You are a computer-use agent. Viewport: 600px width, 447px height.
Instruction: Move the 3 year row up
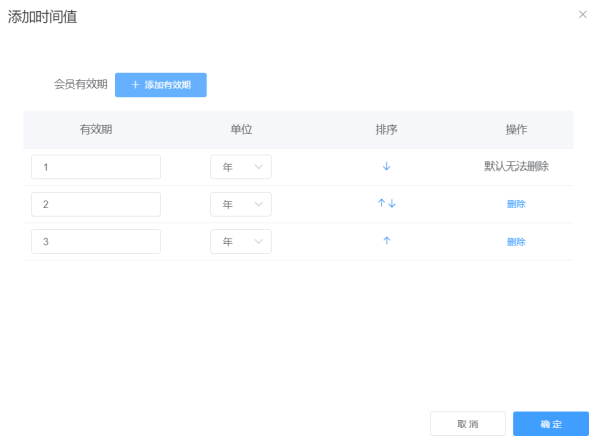point(386,241)
